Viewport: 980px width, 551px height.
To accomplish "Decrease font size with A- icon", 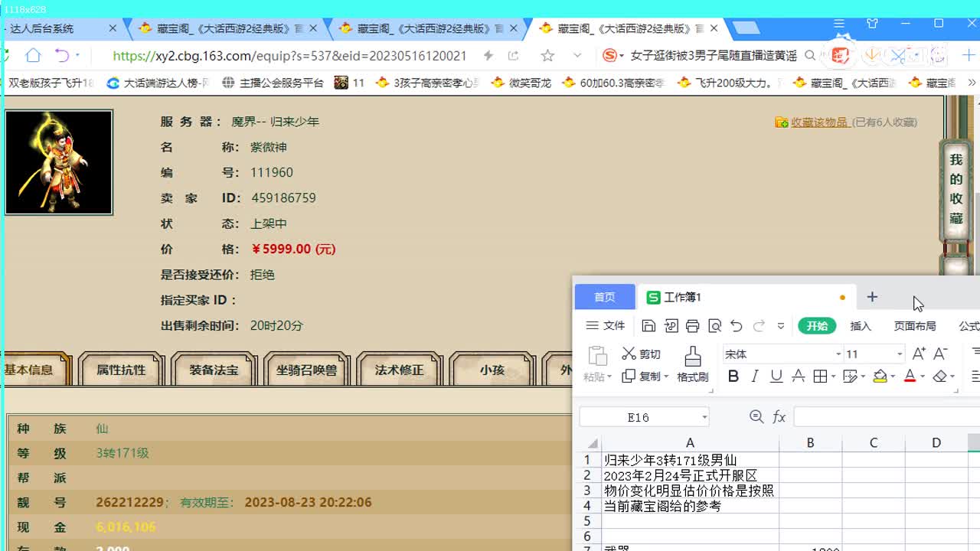I will tap(941, 354).
